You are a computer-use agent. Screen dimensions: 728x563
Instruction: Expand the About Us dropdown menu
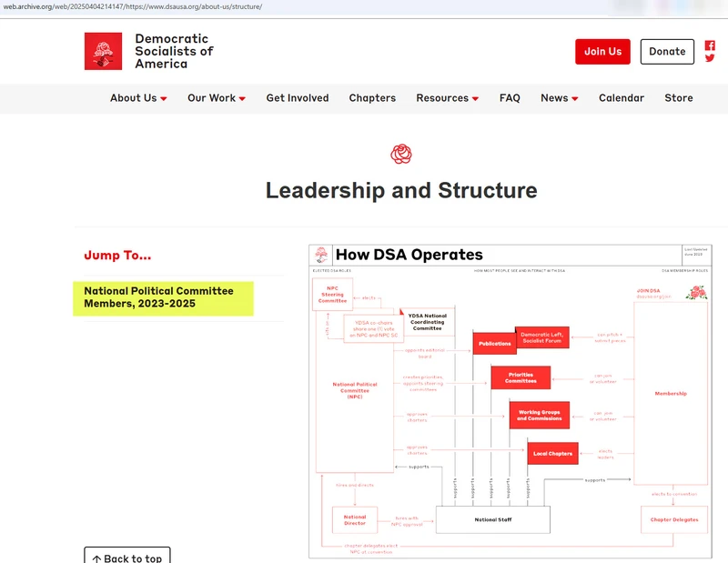138,98
